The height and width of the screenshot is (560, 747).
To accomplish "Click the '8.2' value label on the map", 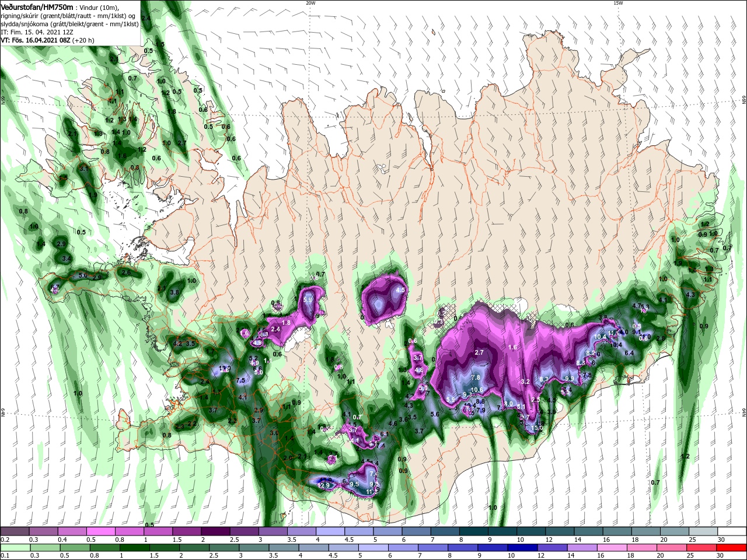I will [x=591, y=353].
